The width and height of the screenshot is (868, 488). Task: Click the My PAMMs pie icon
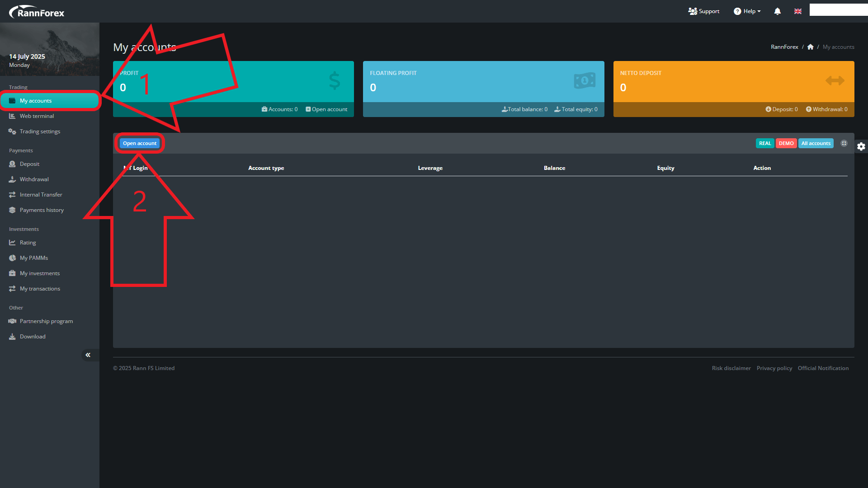(x=12, y=258)
